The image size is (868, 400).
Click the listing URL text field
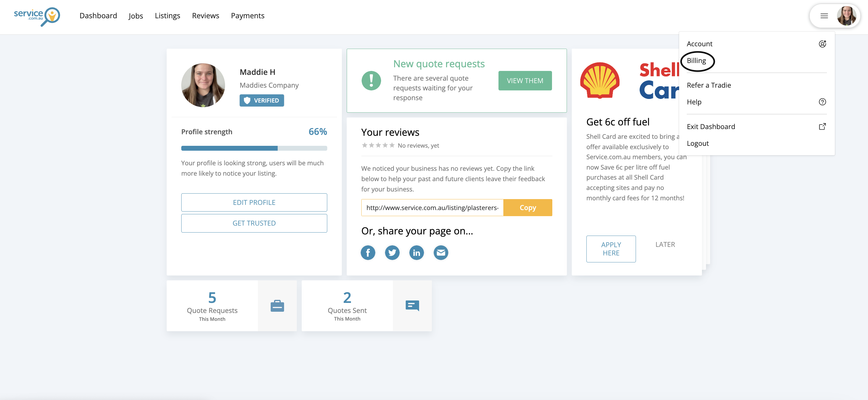click(432, 208)
